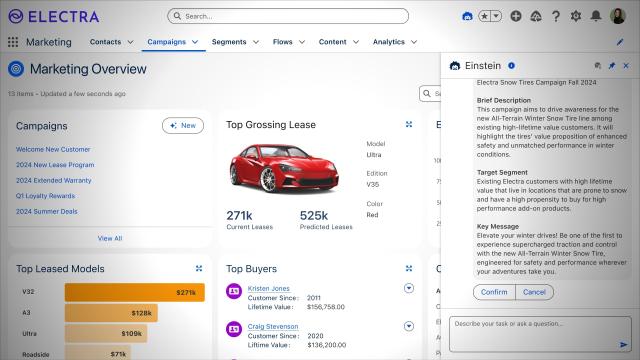
Task: Open Kristen Jones row actions dropdown
Action: tap(409, 288)
